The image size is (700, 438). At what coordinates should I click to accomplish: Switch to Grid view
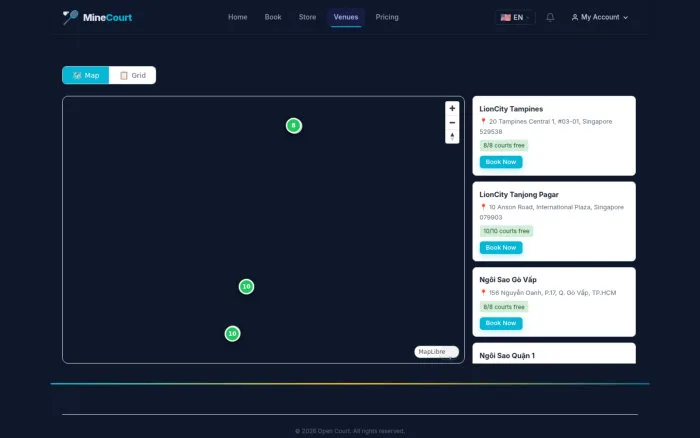coord(133,75)
